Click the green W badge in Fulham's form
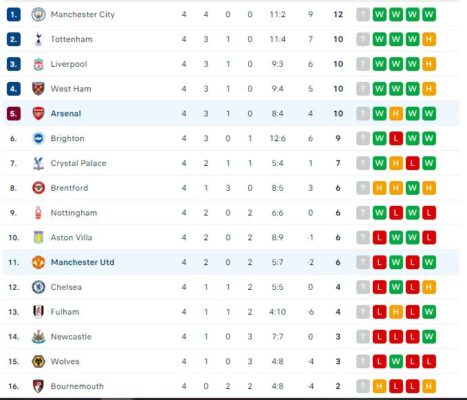Viewport: 467px width, 400px height. tap(429, 312)
